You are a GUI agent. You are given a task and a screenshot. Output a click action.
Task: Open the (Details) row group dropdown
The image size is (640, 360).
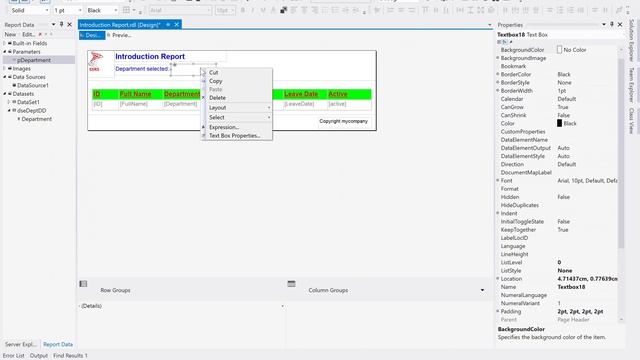pyautogui.click(x=282, y=306)
